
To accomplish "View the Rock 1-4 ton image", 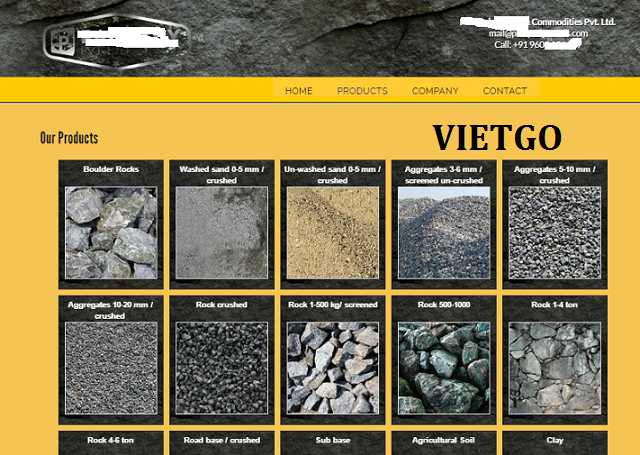I will [x=555, y=368].
